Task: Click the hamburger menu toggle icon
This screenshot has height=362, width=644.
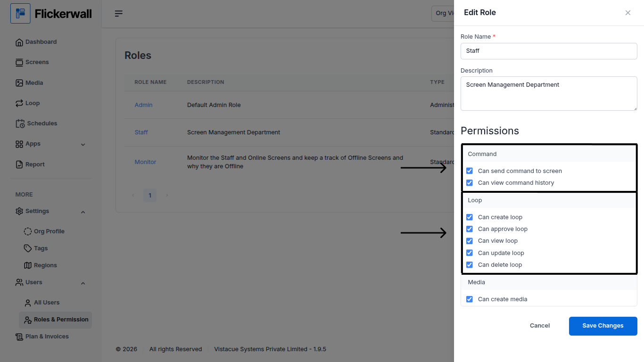Action: tap(119, 14)
